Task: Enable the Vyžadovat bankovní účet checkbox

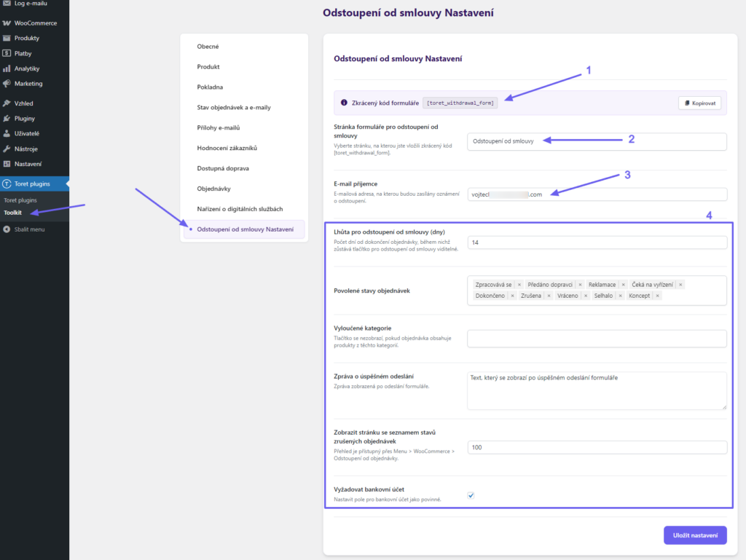Action: click(471, 495)
